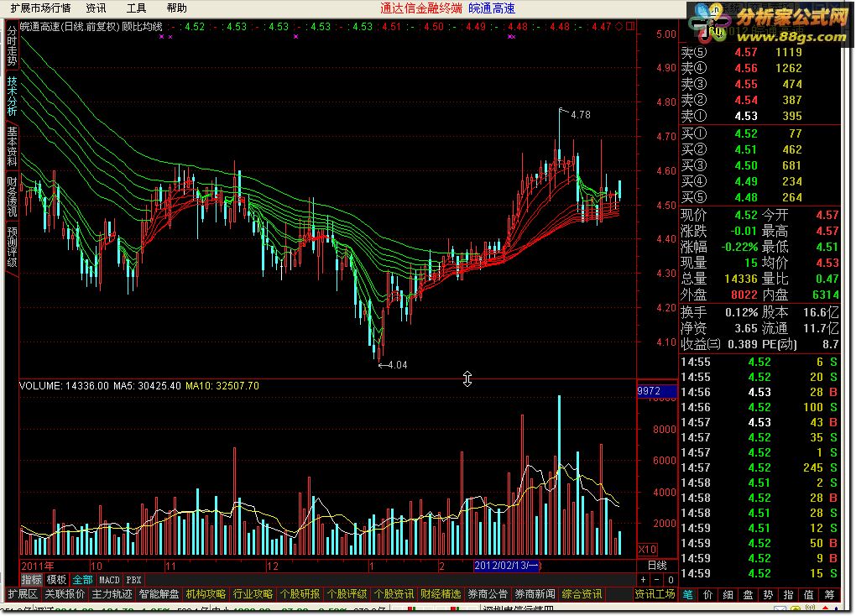The image size is (856, 616).
Task: Click the 4.78 high price annotation
Action: coord(580,115)
